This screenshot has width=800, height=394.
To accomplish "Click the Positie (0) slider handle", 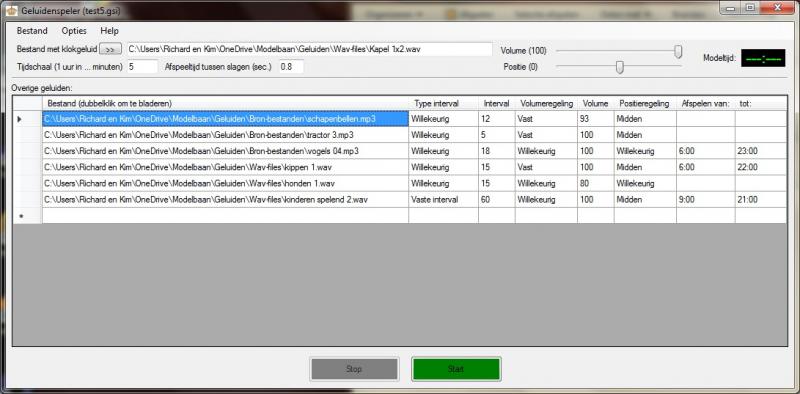I will pyautogui.click(x=619, y=67).
